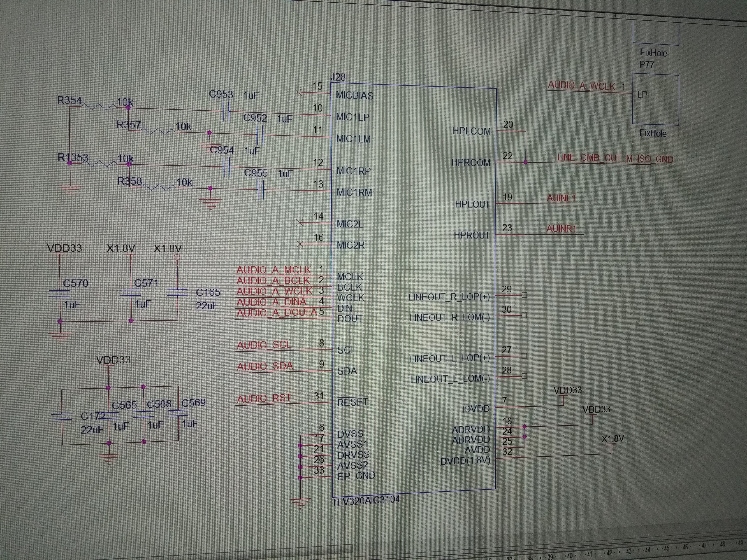The image size is (747, 560).
Task: Select capacitor C953 symbol
Action: click(x=226, y=112)
